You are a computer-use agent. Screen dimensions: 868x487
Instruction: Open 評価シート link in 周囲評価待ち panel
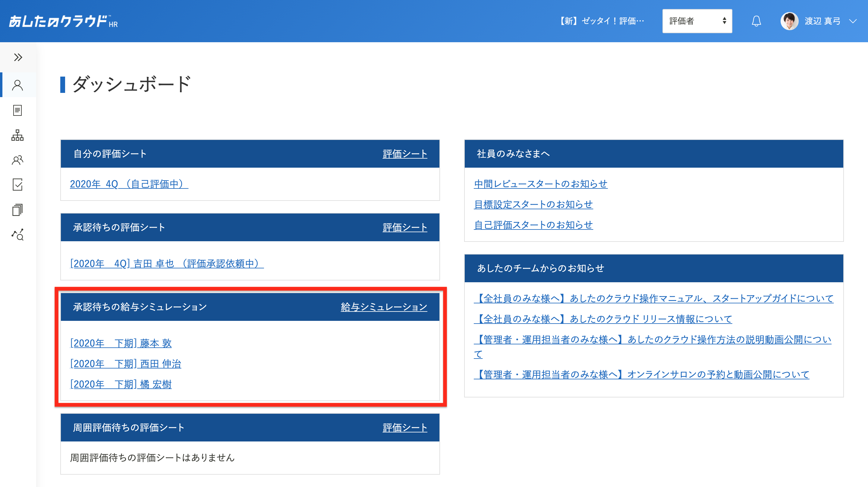(405, 428)
